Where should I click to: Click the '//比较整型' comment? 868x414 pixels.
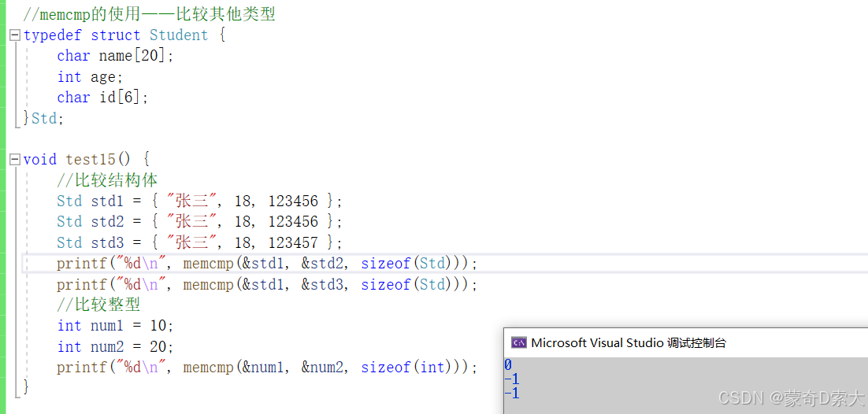99,305
